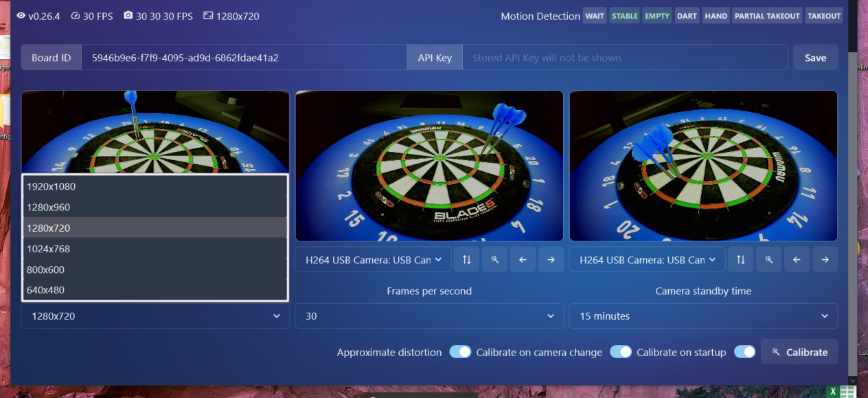Click the API Key input field
Screen dimensions: 868x398
tap(625, 58)
